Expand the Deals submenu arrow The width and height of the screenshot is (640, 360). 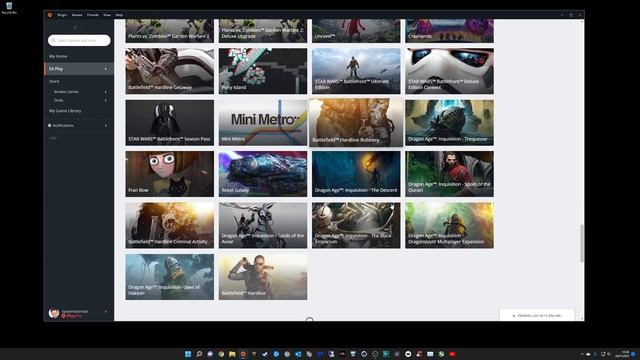tap(106, 100)
